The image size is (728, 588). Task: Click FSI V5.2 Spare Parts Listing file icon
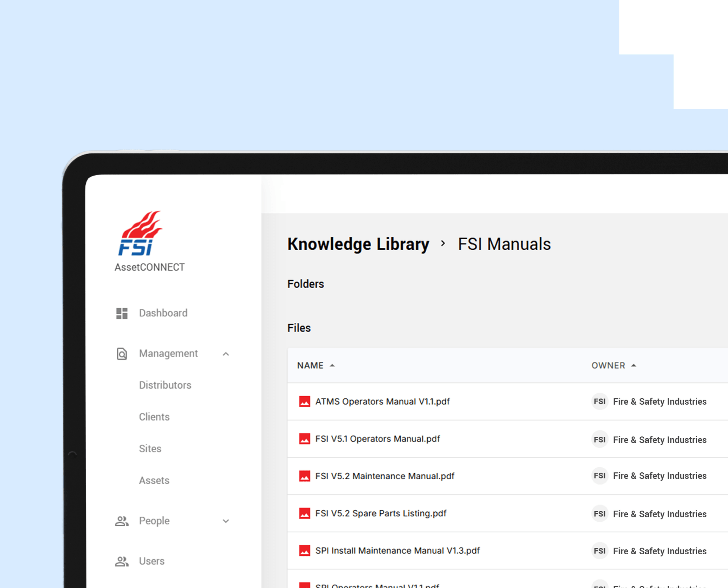coord(304,513)
